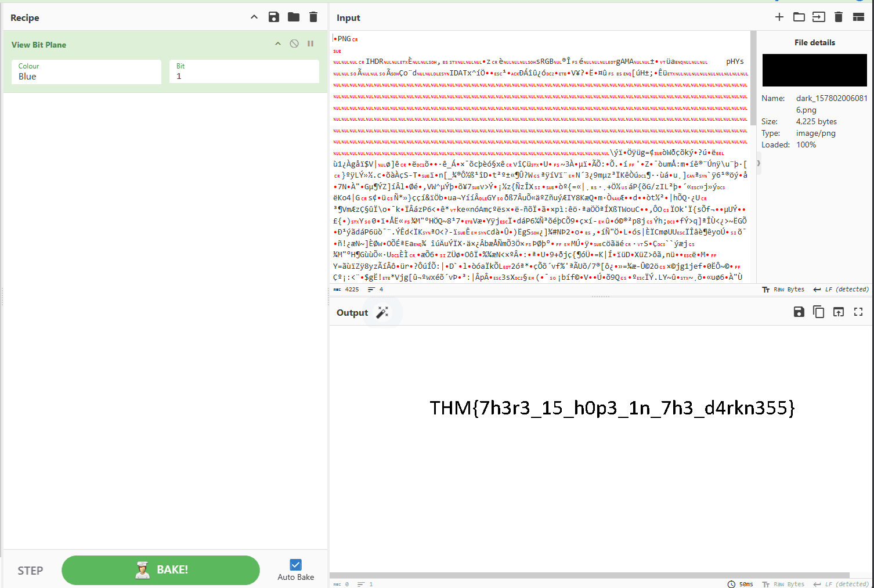The image size is (874, 588).
Task: Disable the View Bit Plane operation
Action: pyautogui.click(x=294, y=44)
